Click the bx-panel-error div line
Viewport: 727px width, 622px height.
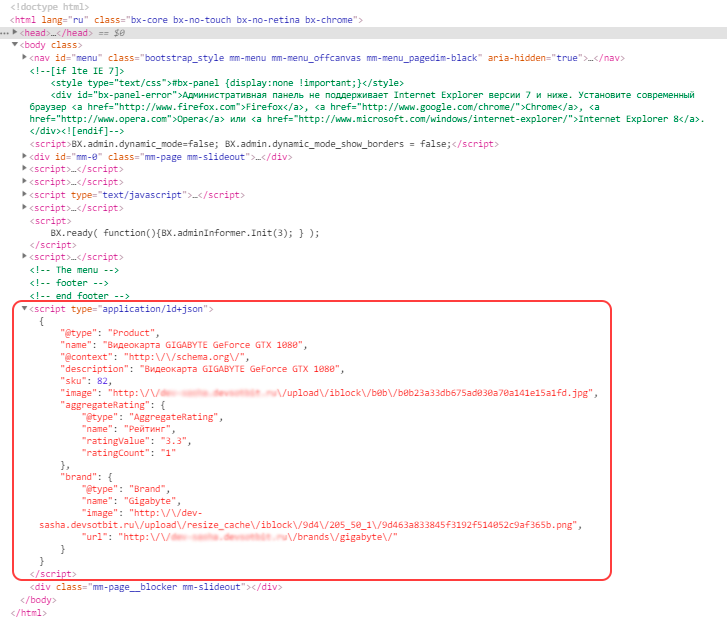373,95
